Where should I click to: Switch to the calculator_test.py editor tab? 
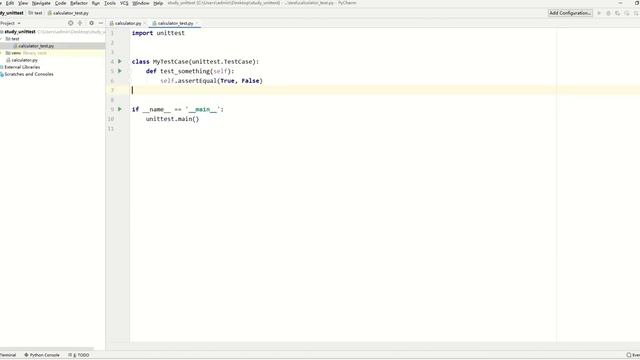[x=175, y=23]
